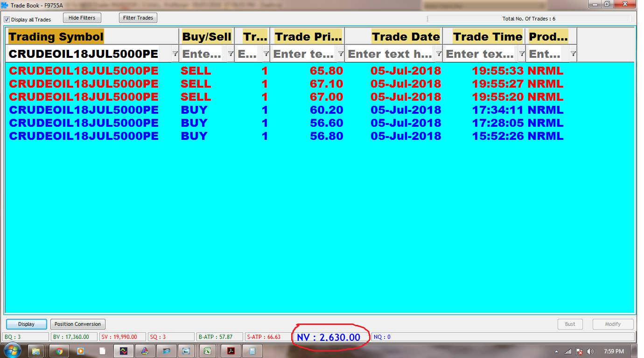Viewport: 644px width, 358px height.
Task: Click the Trade Date column header
Action: coord(405,36)
